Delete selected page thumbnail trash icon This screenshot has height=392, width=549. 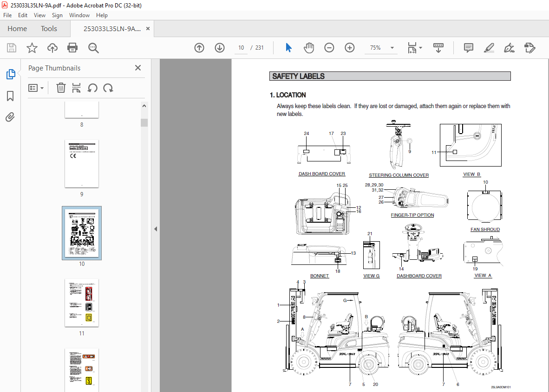[61, 88]
